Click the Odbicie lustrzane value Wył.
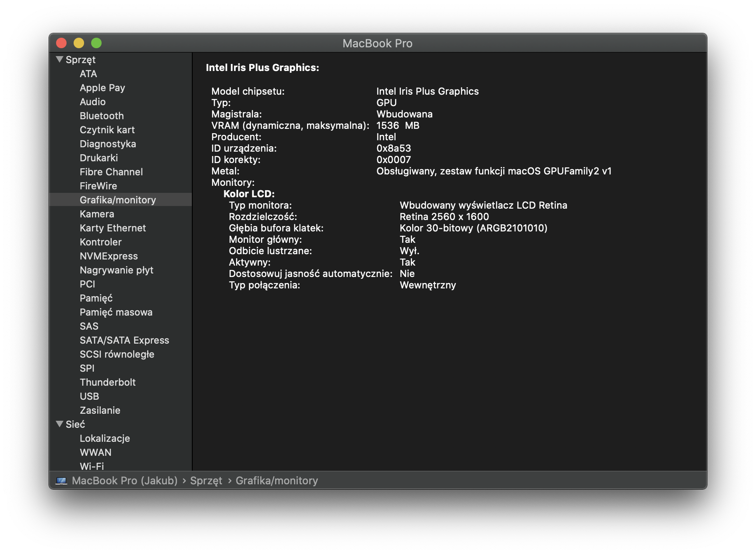 pyautogui.click(x=410, y=251)
